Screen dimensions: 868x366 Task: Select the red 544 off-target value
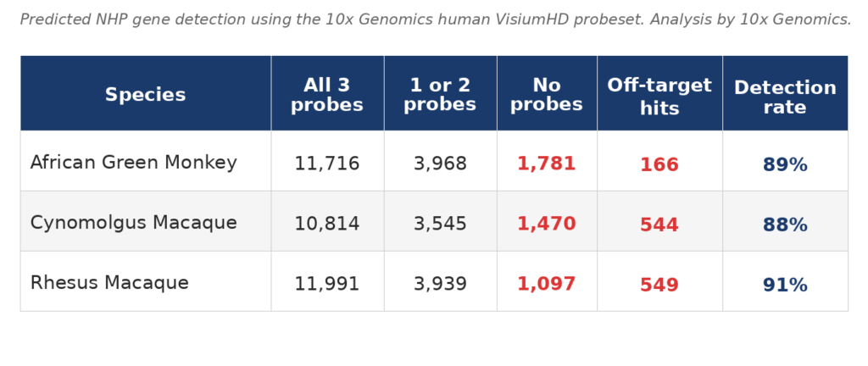click(659, 225)
